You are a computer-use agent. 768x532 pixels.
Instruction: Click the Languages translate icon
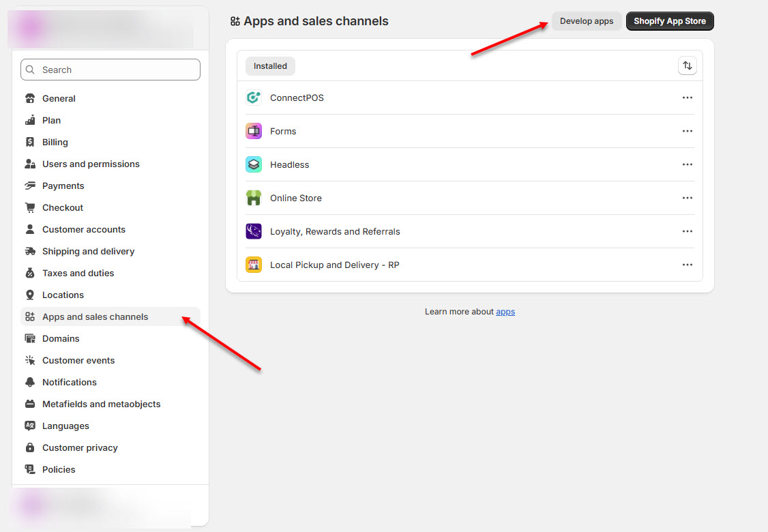point(30,426)
